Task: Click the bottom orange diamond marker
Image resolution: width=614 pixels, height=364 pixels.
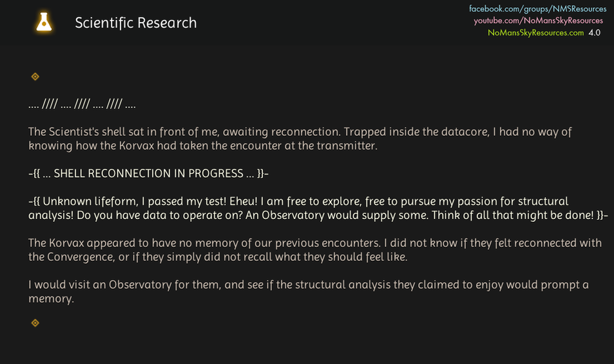Action: (35, 323)
